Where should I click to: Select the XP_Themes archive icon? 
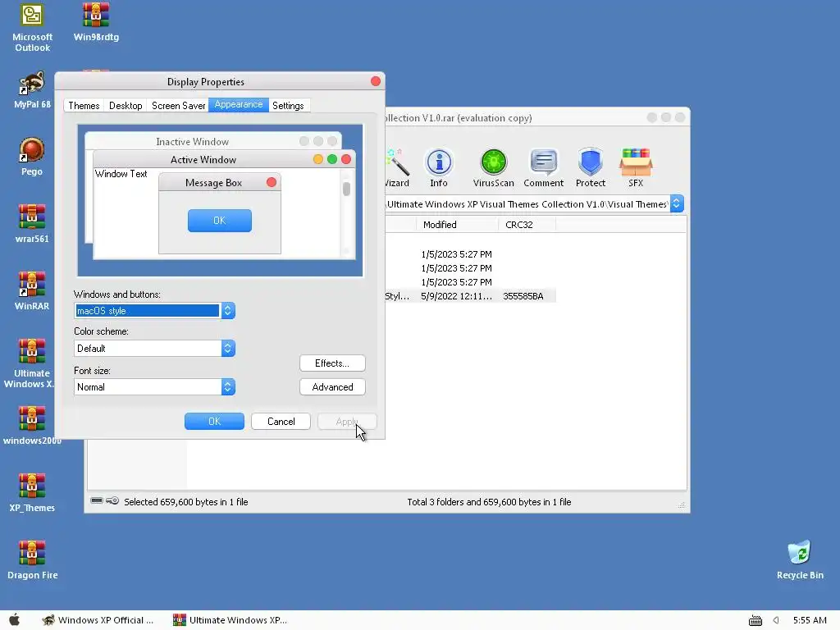pyautogui.click(x=32, y=493)
